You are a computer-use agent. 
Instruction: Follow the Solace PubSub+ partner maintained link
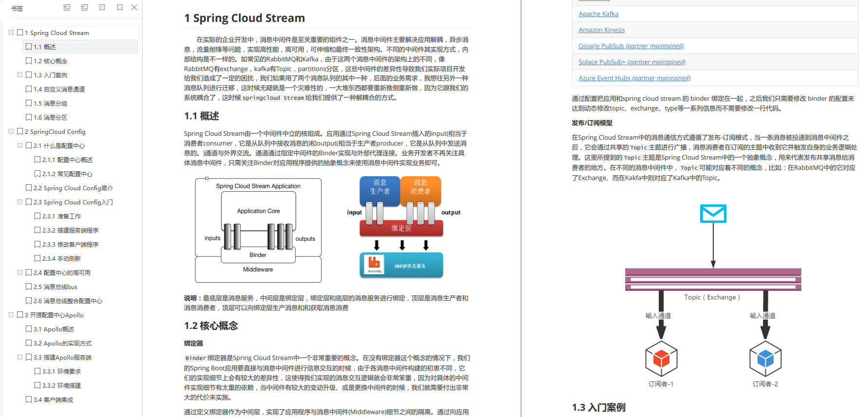[x=632, y=62]
